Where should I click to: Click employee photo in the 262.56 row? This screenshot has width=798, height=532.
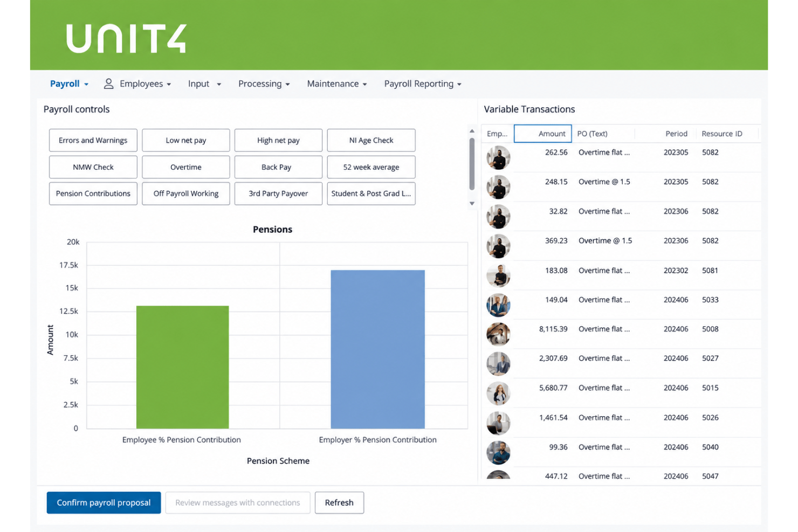tap(498, 158)
